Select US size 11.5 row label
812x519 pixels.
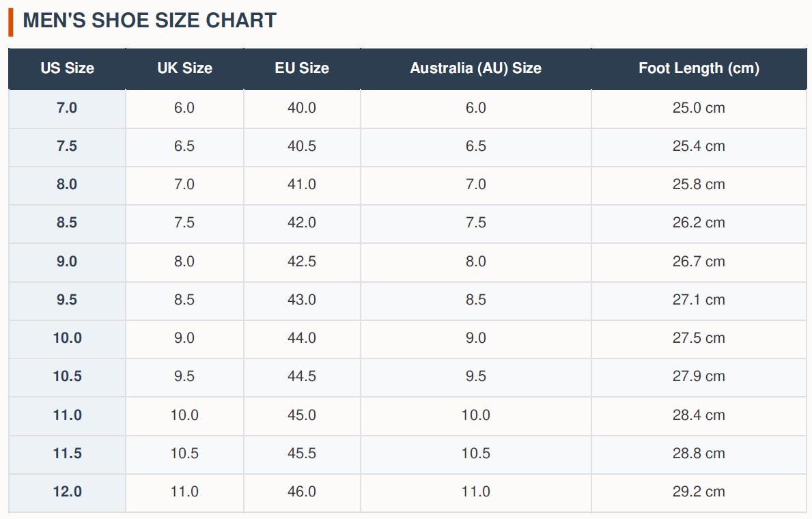tap(68, 453)
